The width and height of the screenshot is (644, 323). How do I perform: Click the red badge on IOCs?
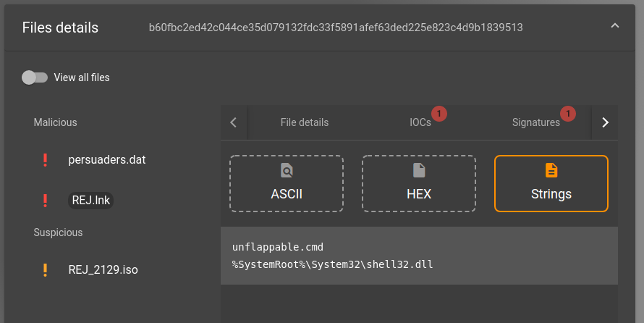pos(438,114)
